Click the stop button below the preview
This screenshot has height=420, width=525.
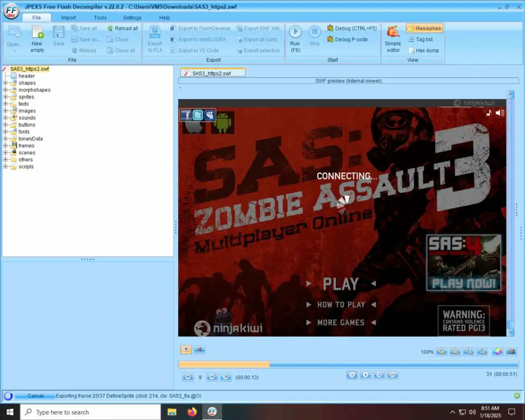[365, 375]
